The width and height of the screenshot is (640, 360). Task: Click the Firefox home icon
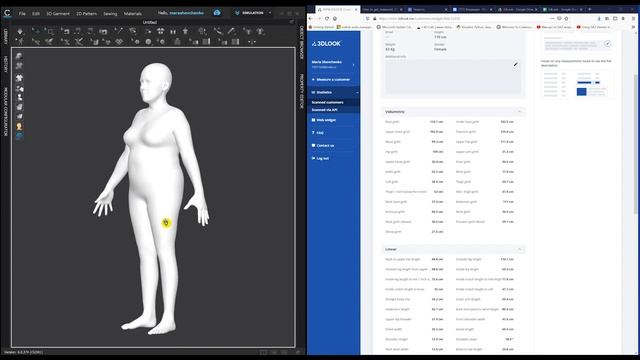pos(335,18)
